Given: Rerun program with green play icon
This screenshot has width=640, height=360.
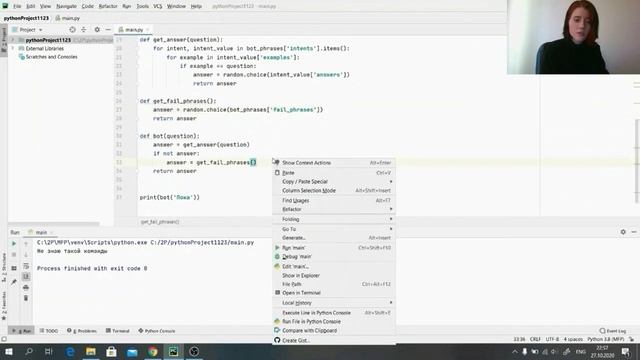Looking at the screenshot, I should tap(14, 244).
